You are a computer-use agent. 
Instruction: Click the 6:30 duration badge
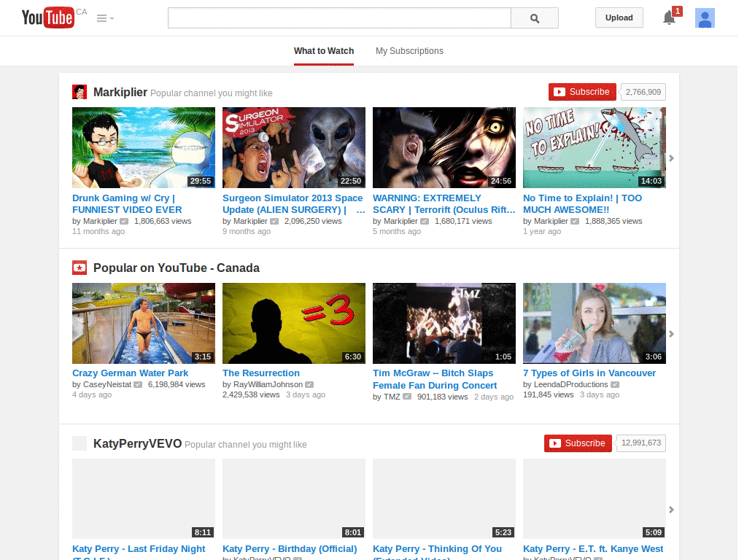(x=353, y=357)
